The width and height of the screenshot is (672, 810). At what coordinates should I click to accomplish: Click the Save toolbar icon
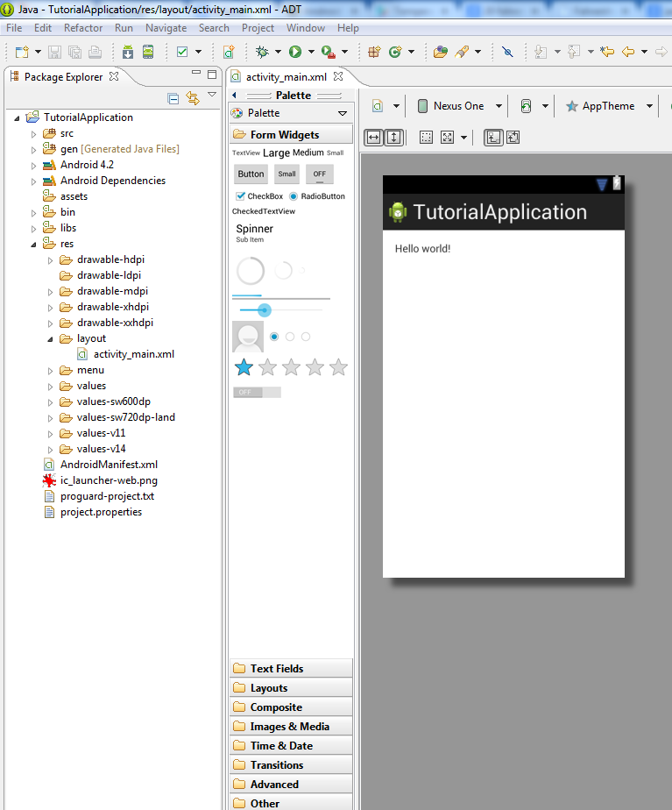tap(54, 52)
